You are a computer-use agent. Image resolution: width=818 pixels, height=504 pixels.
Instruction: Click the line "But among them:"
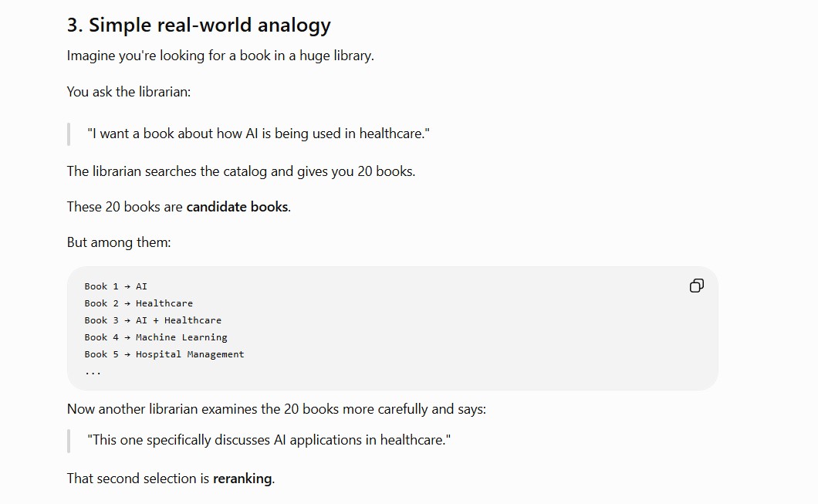119,242
